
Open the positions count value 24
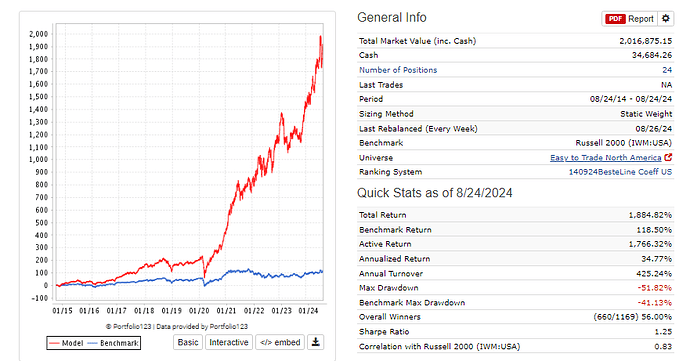667,70
